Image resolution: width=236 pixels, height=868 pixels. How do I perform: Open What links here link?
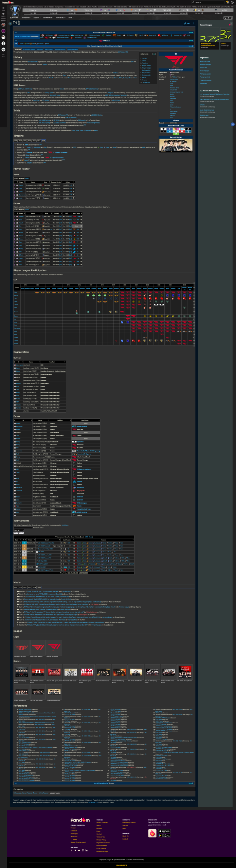pos(205,61)
